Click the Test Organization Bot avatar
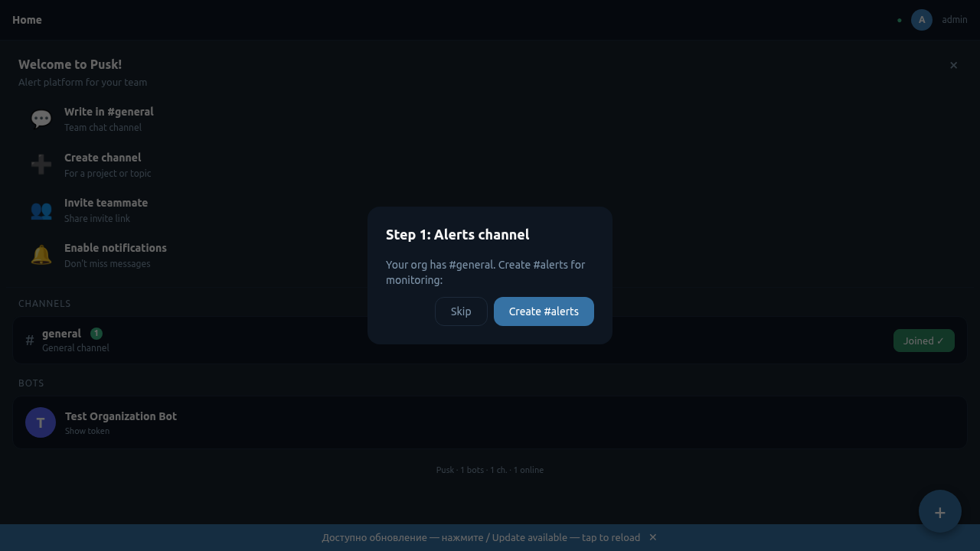This screenshot has width=980, height=551. coord(41,422)
